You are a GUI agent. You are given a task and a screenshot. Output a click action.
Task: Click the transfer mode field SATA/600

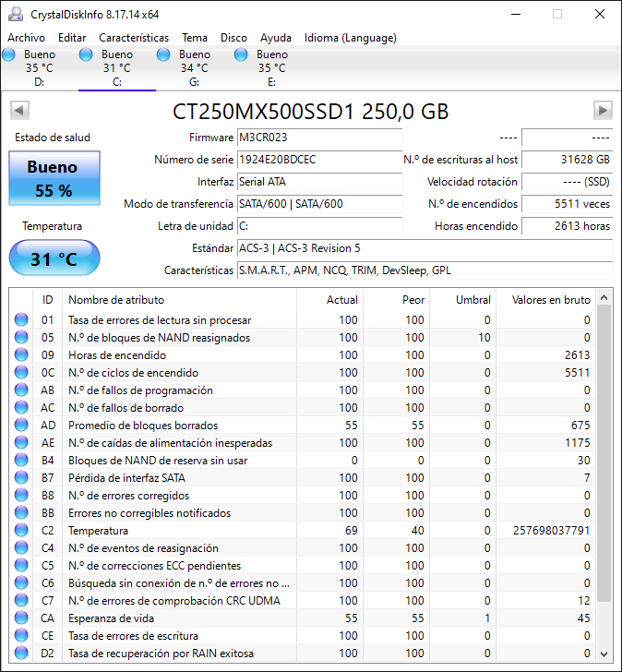pyautogui.click(x=319, y=204)
